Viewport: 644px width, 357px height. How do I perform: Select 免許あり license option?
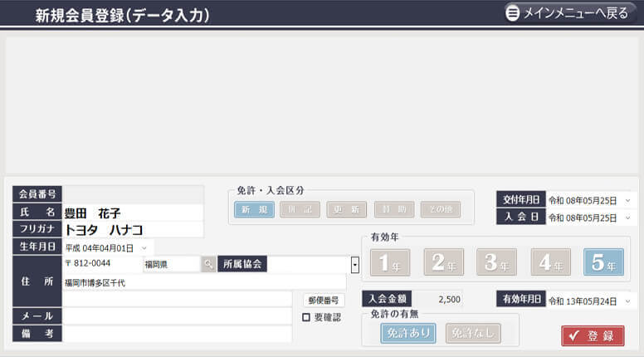click(408, 333)
